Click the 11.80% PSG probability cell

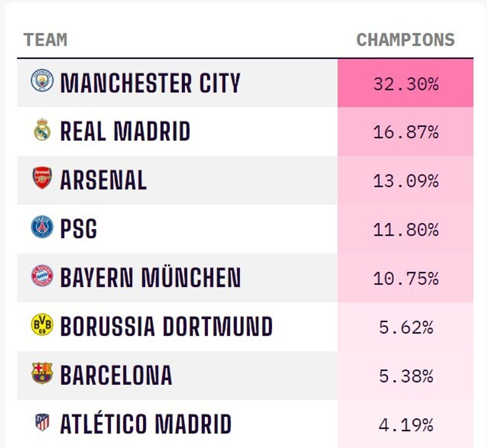coord(406,229)
